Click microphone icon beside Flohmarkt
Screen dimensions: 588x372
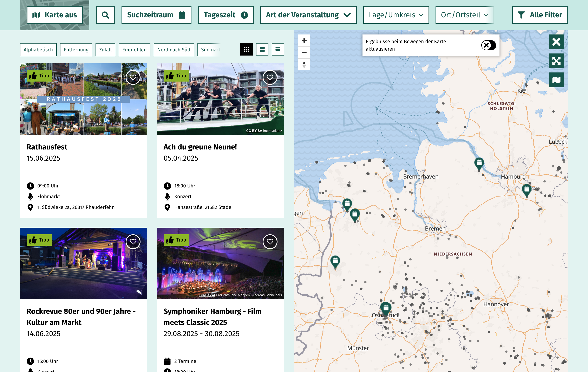30,197
